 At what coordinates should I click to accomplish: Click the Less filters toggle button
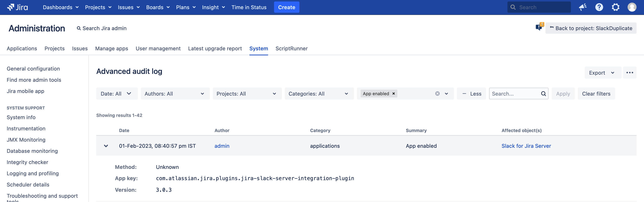click(x=471, y=94)
